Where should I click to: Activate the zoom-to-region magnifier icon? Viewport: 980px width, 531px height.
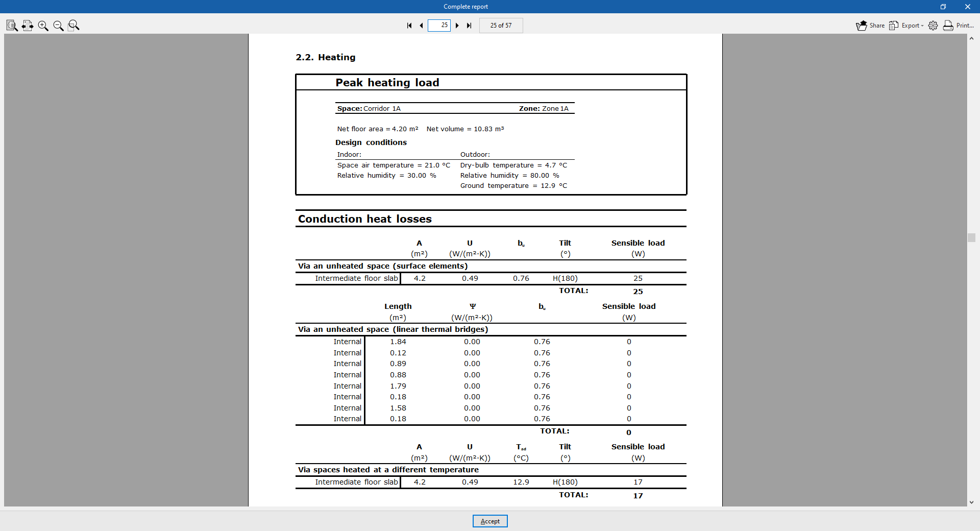73,26
